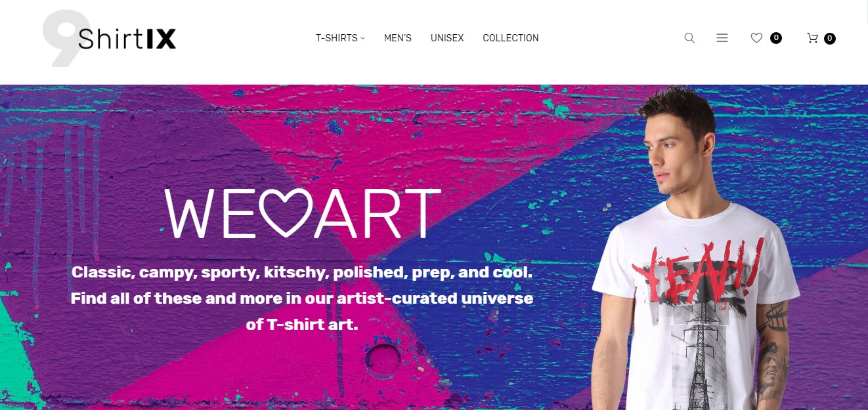Click the letters ART in the hero headline
This screenshot has height=410, width=868.
[378, 213]
